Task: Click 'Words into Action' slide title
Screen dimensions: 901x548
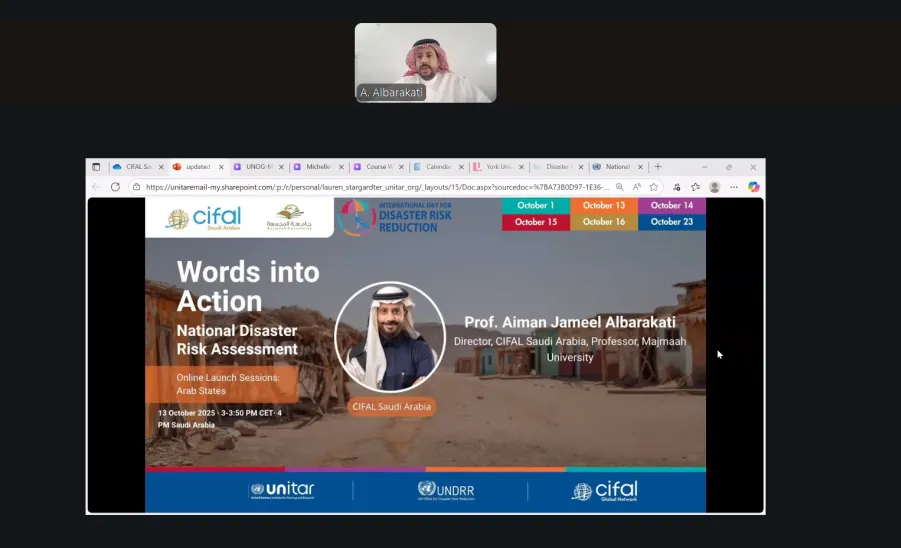Action: coord(248,286)
